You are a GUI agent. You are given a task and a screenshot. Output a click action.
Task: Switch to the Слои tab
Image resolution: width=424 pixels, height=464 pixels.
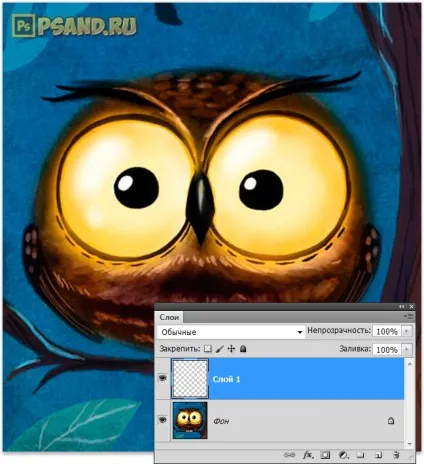[x=169, y=317]
